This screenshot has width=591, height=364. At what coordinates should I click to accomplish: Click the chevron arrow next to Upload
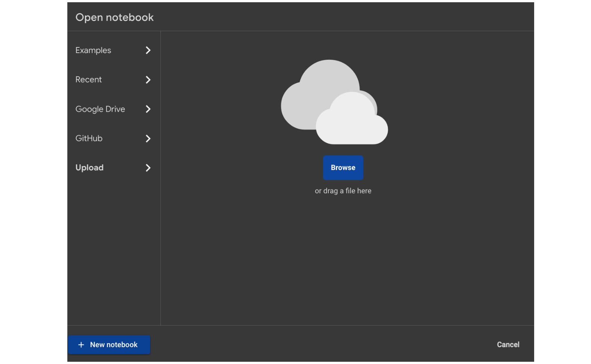(x=148, y=168)
